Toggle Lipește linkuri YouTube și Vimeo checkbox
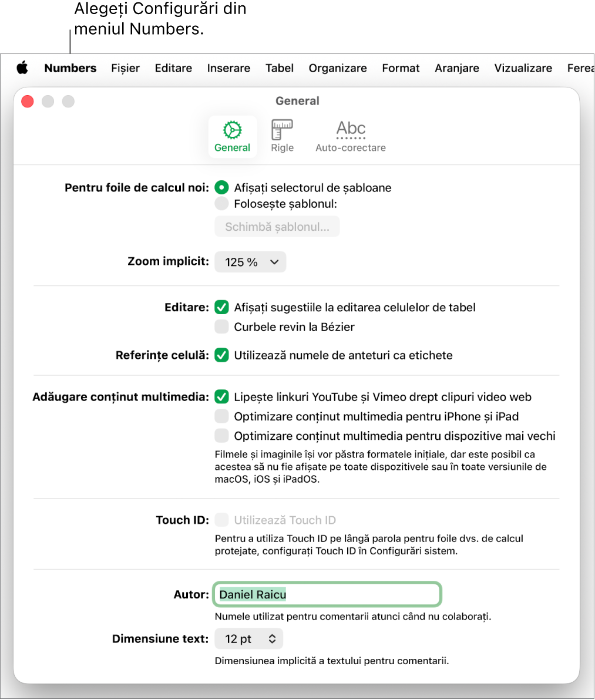The height and width of the screenshot is (700, 595). coord(221,397)
